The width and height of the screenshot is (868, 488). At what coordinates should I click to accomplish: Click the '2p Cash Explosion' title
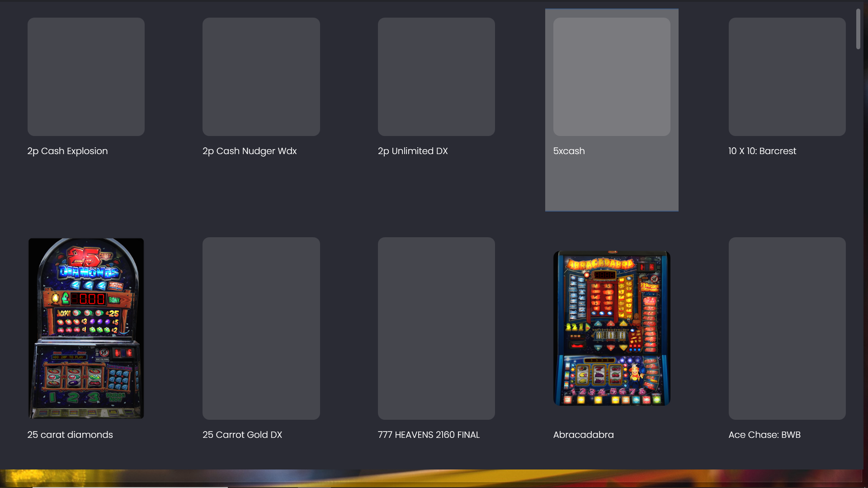pyautogui.click(x=67, y=151)
